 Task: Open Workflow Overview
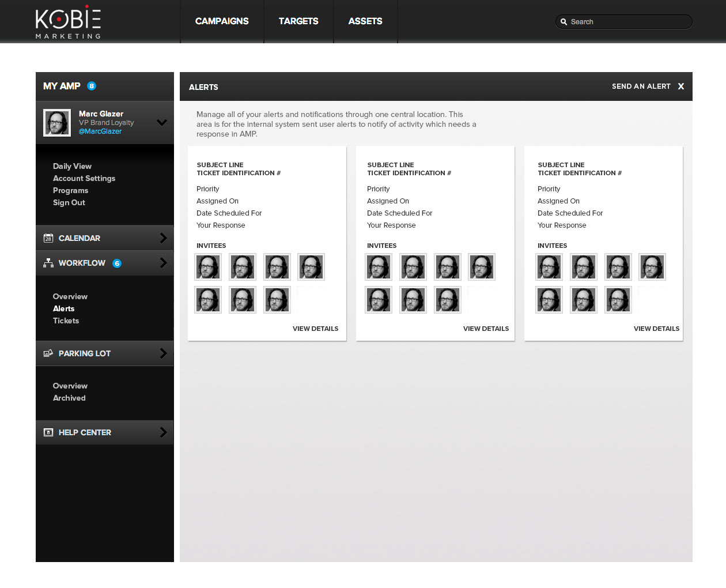(70, 296)
